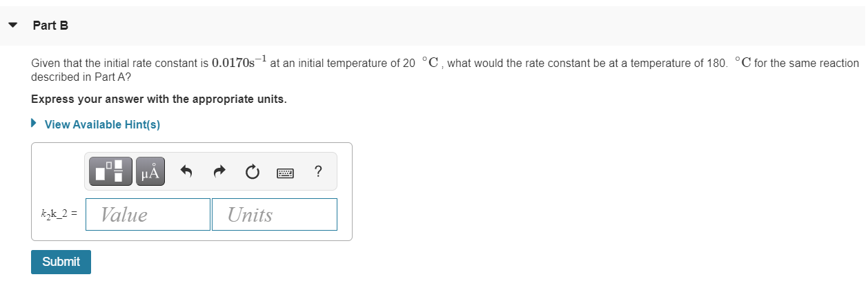The width and height of the screenshot is (868, 288).
Task: Click the 20 °C initial temperature text
Action: (421, 63)
